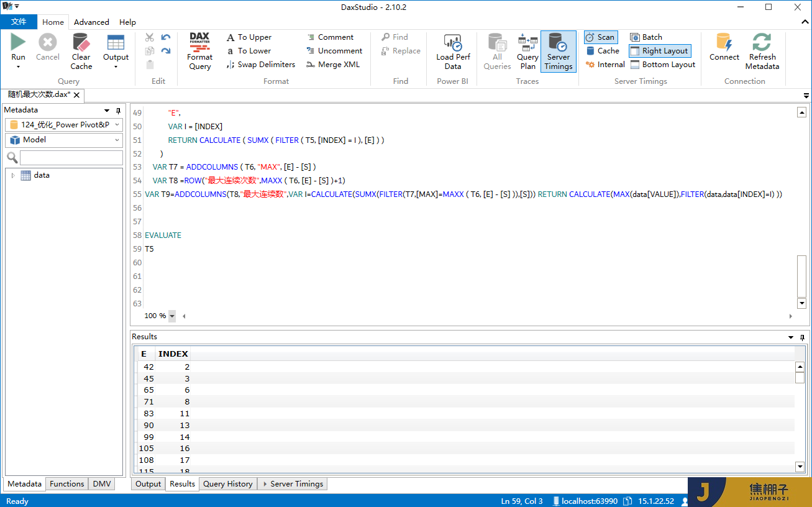
Task: Click Load Perf Data icon
Action: coord(453,42)
